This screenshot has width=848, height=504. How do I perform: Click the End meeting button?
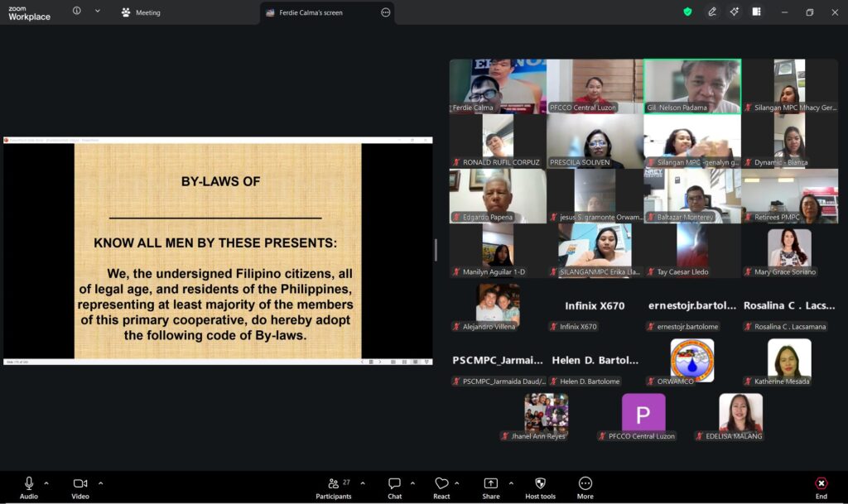click(821, 487)
